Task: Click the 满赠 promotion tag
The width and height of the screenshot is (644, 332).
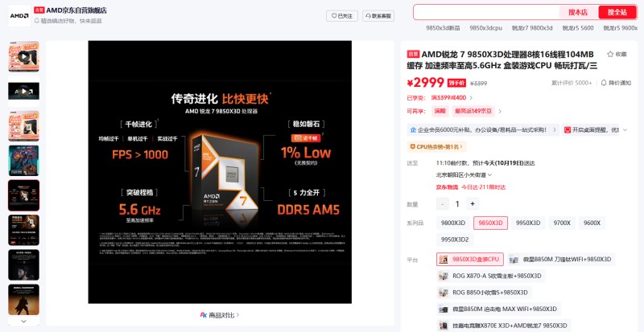Action: [440, 111]
